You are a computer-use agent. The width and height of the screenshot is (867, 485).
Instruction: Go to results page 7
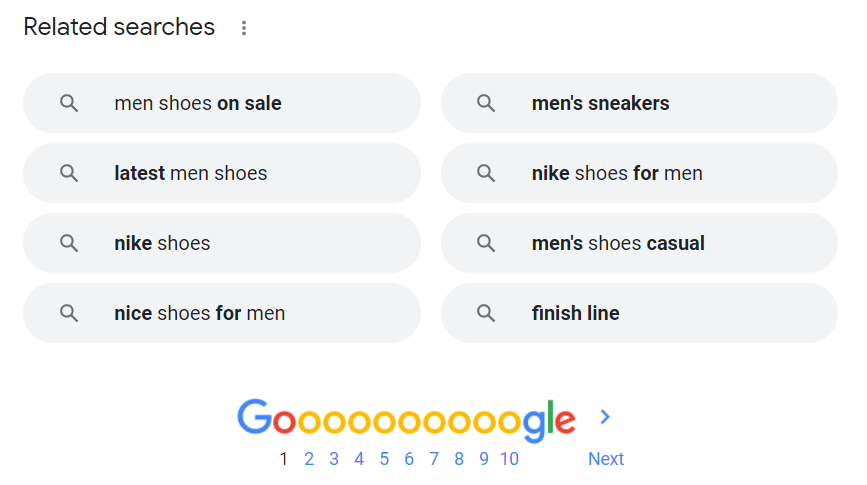coord(434,458)
